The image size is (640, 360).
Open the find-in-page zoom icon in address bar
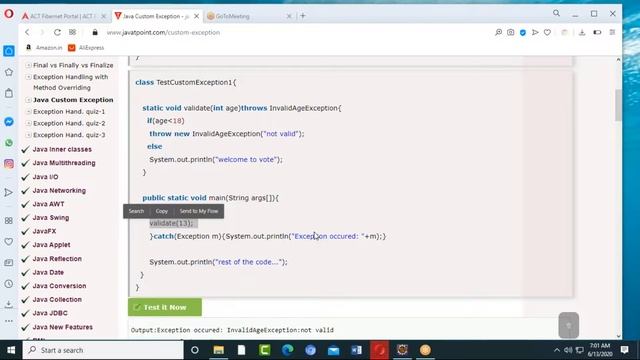[x=498, y=32]
